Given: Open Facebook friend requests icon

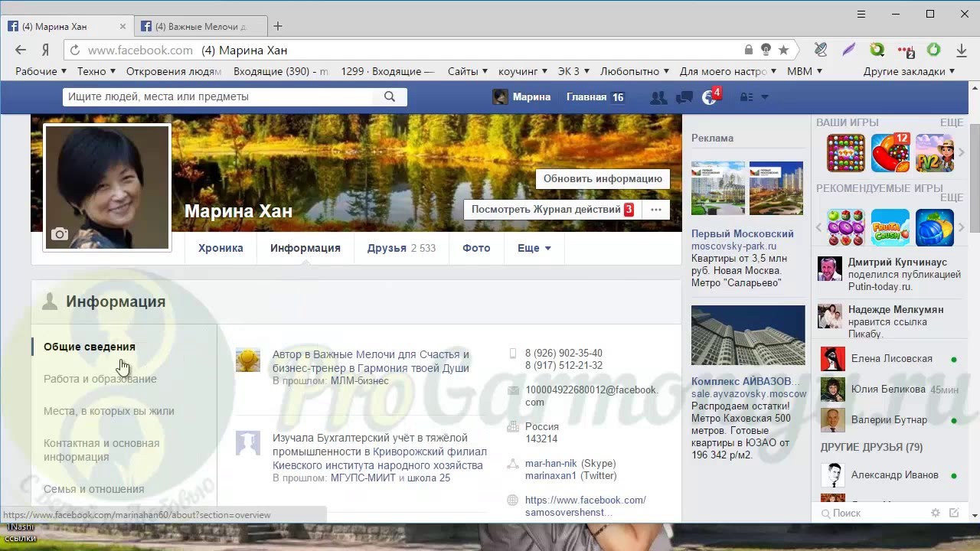Looking at the screenshot, I should coord(658,97).
